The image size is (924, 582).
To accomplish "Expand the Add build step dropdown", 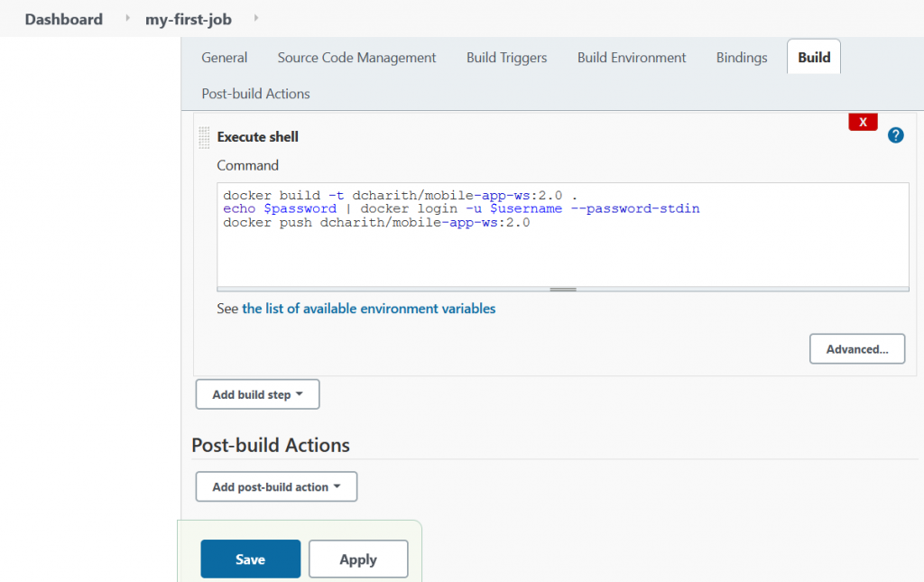I will tap(257, 394).
